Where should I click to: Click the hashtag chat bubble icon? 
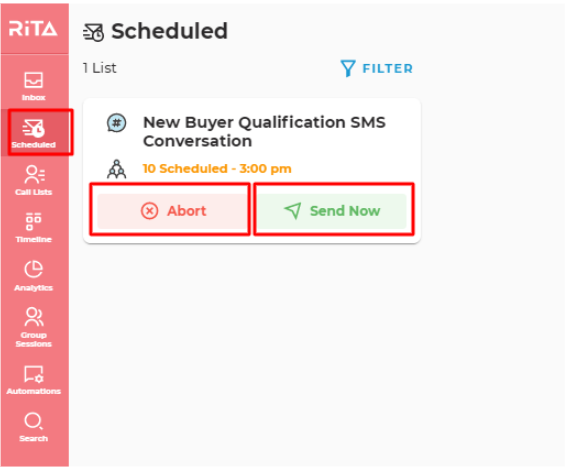tap(116, 123)
